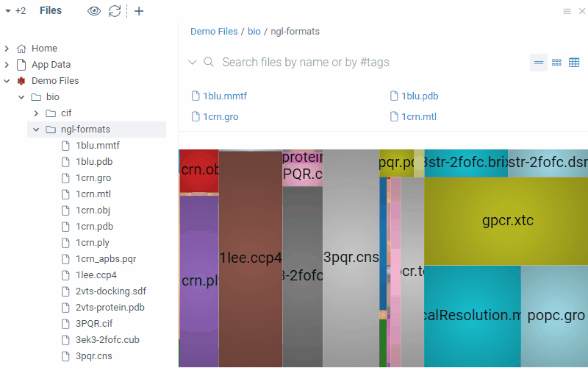Refresh the Files browser

pos(115,11)
